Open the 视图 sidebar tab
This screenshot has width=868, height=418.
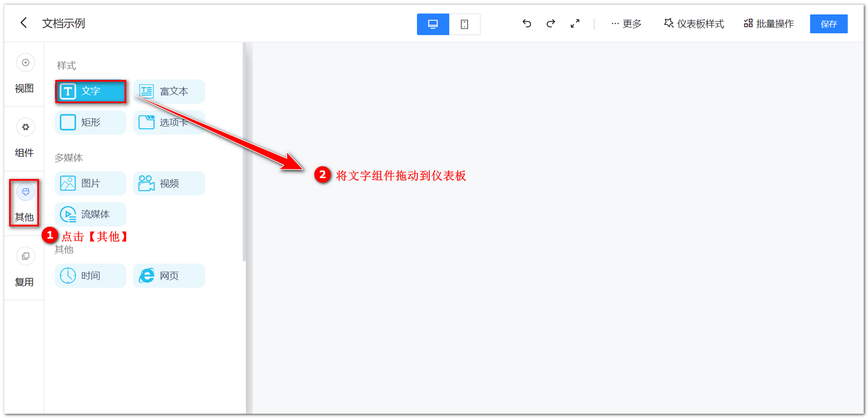pyautogui.click(x=25, y=74)
